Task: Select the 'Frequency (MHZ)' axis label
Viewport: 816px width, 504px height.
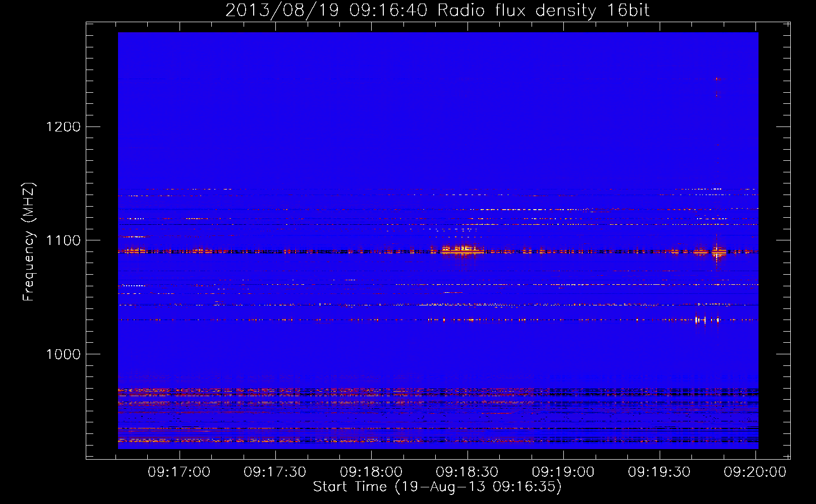Action: tap(28, 242)
